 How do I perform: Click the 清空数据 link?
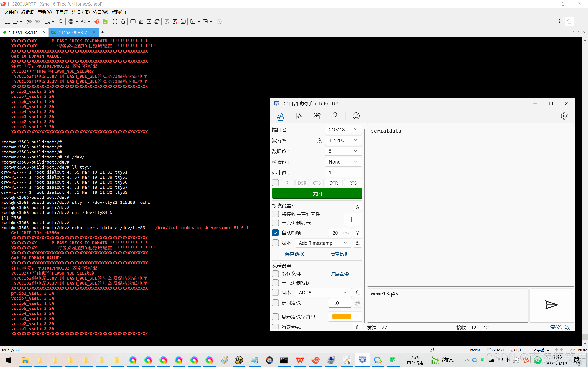click(x=339, y=254)
